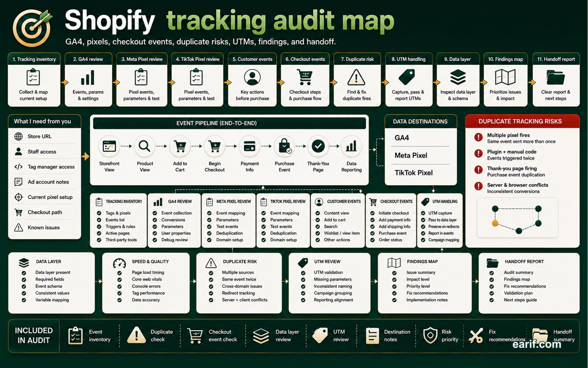The width and height of the screenshot is (588, 368).
Task: Click the checklist icon in TikTok Pixel review card
Action: click(196, 77)
